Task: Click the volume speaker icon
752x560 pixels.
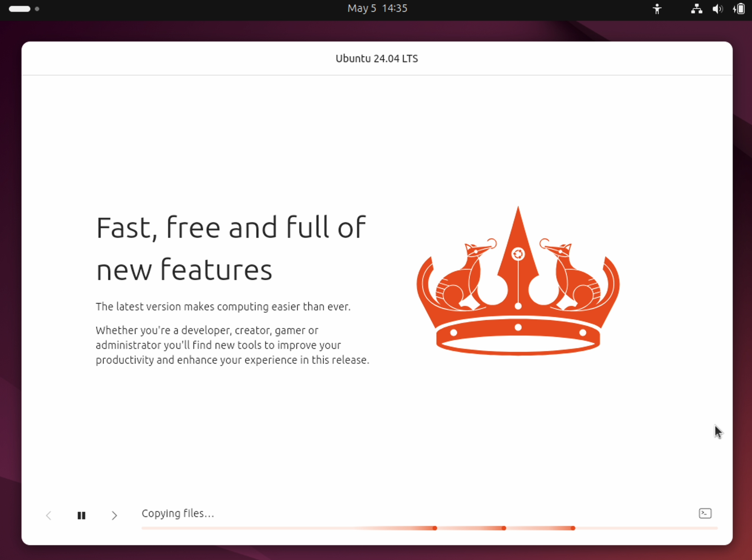Action: tap(717, 9)
